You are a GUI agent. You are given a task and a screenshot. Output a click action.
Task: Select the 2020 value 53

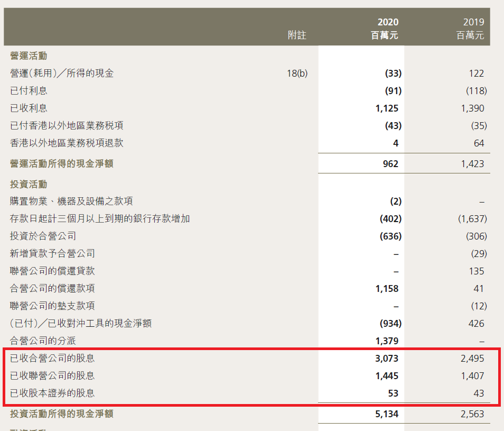393,393
